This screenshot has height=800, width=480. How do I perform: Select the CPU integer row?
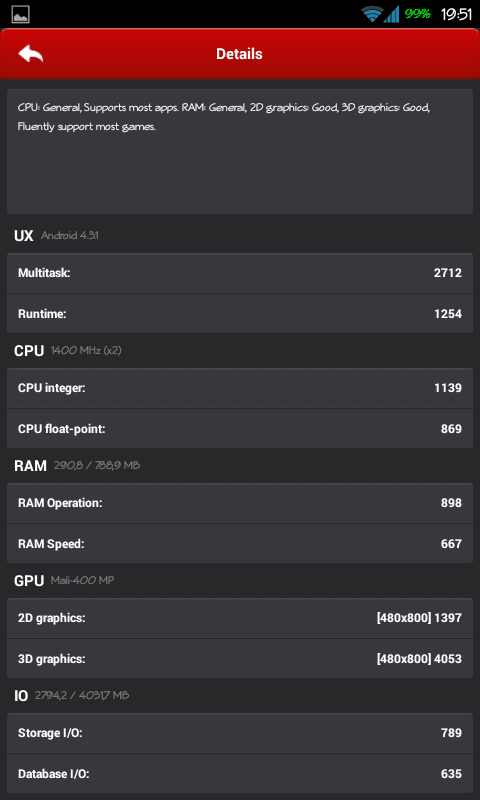240,388
